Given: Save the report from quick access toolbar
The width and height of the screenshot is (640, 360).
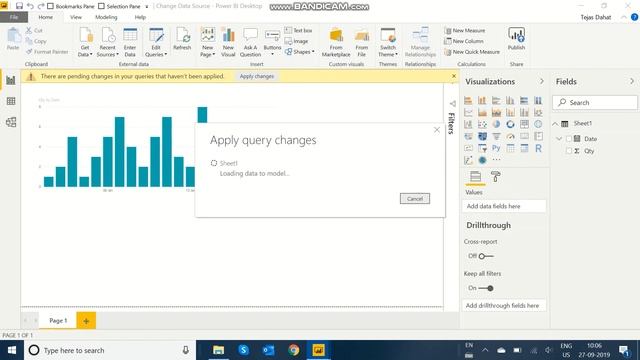Looking at the screenshot, I should 19,6.
